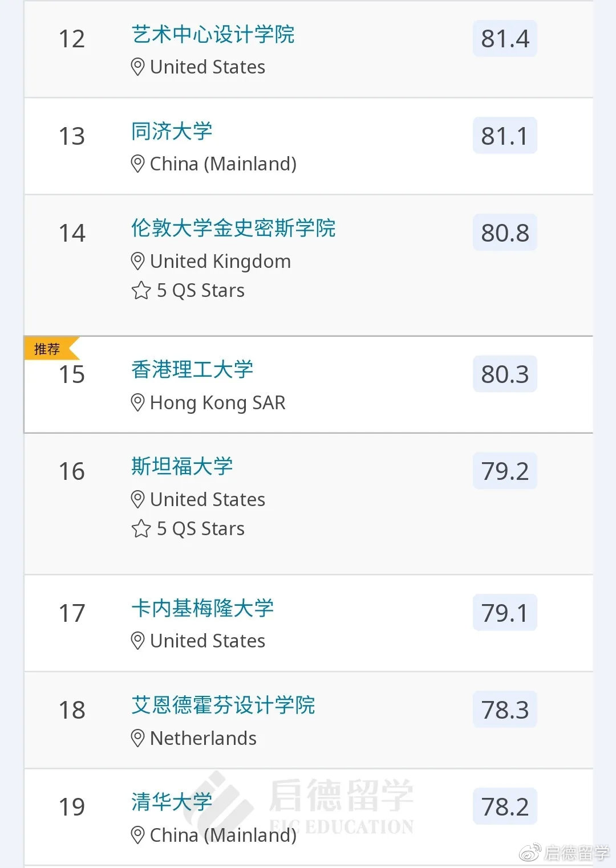Open the 斯坦福大学 university link
The width and height of the screenshot is (616, 868).
182,467
